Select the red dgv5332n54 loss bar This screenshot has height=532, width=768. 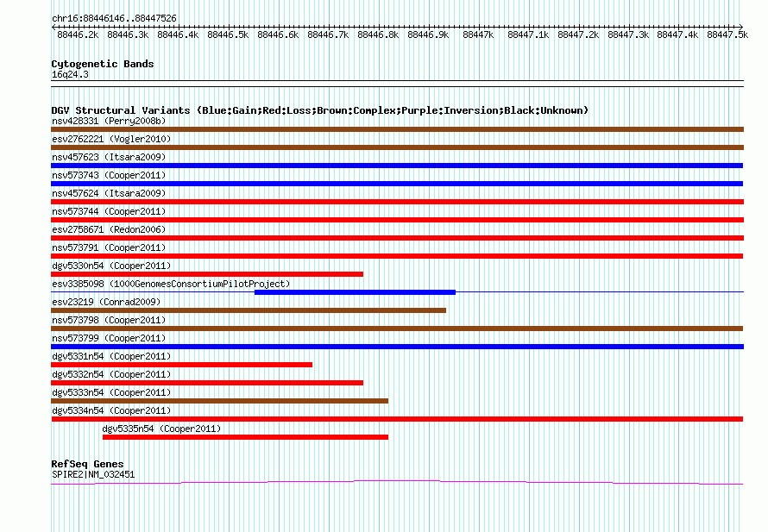(207, 383)
